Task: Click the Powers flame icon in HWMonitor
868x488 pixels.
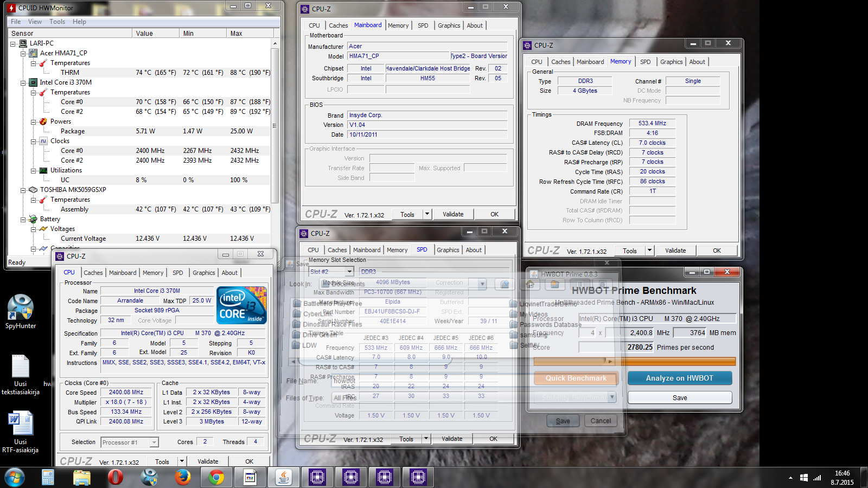Action: coord(43,121)
